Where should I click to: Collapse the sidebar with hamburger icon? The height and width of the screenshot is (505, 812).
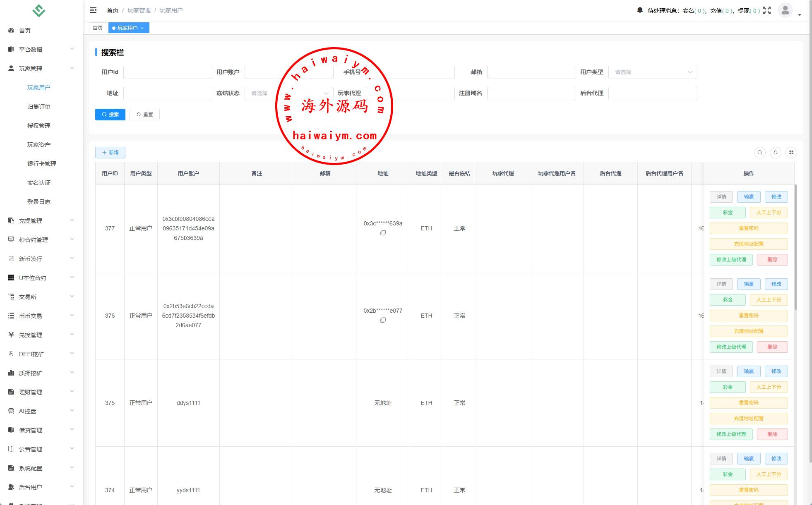[93, 10]
